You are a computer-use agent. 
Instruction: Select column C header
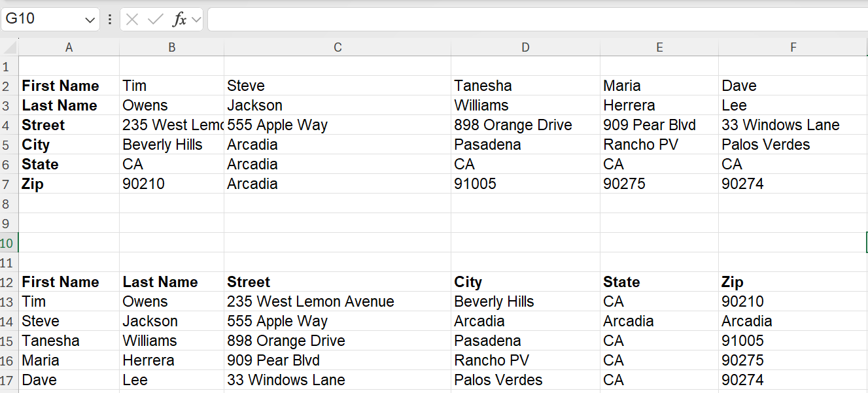coord(338,48)
